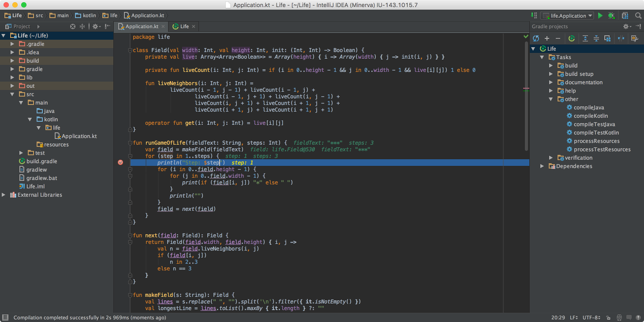Click the inspector hector icon
The height and width of the screenshot is (322, 644).
click(619, 318)
